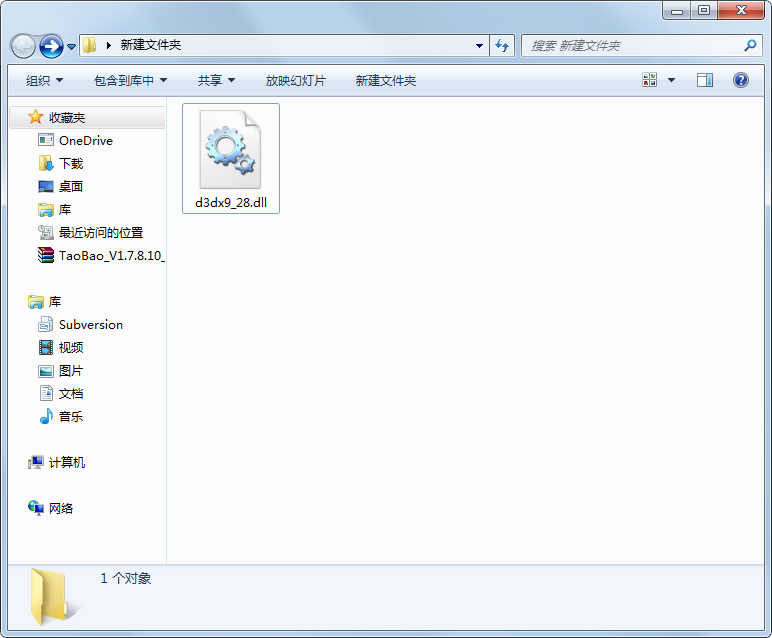Click the help question mark icon

pos(741,80)
